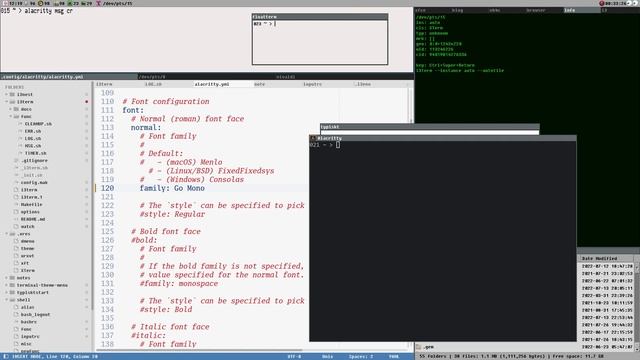Open MSG.sh in the sidebar
This screenshot has width=640, height=360.
pos(33,146)
